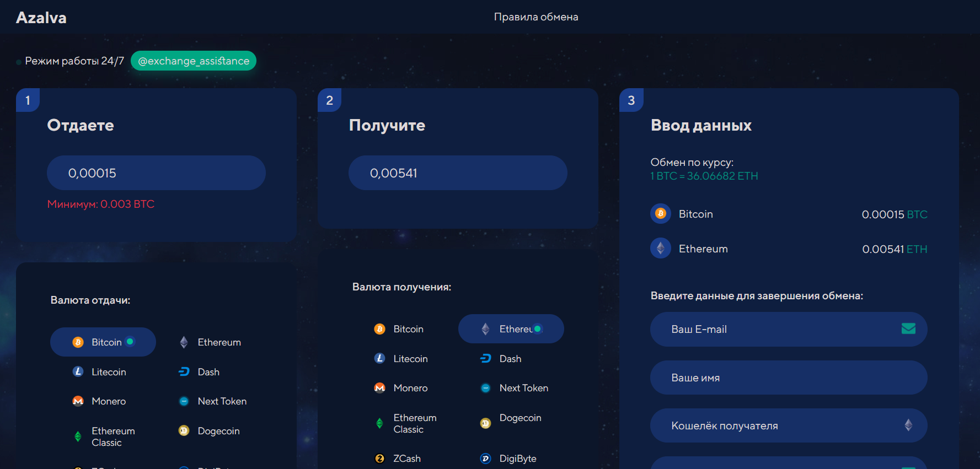The image size is (980, 469).
Task: Click the Ethereum icon in exchange summary
Action: pos(660,249)
